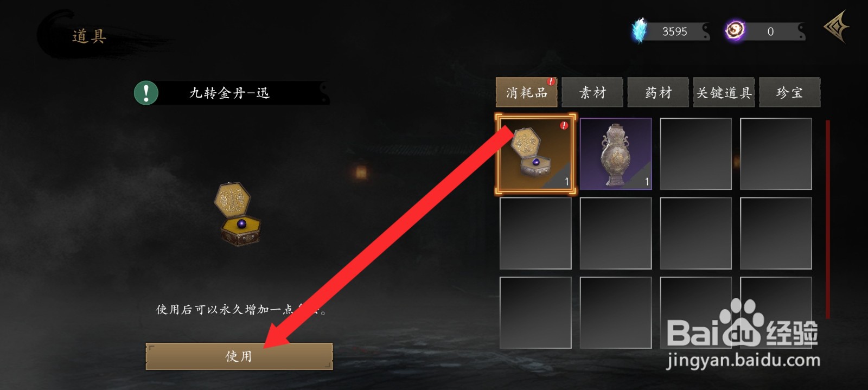Click the 3595 crystal count display
This screenshot has height=390, width=868.
click(674, 31)
